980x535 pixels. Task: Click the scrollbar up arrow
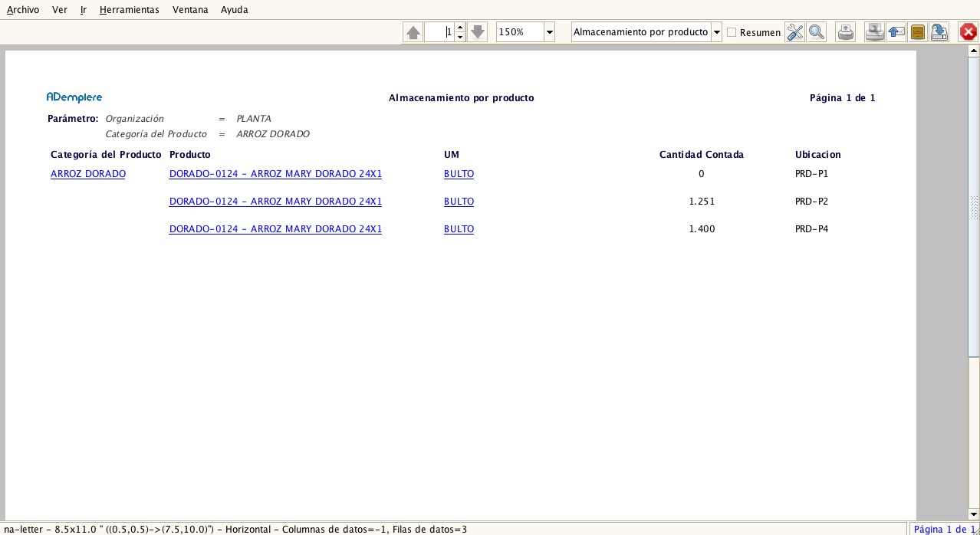[974, 51]
